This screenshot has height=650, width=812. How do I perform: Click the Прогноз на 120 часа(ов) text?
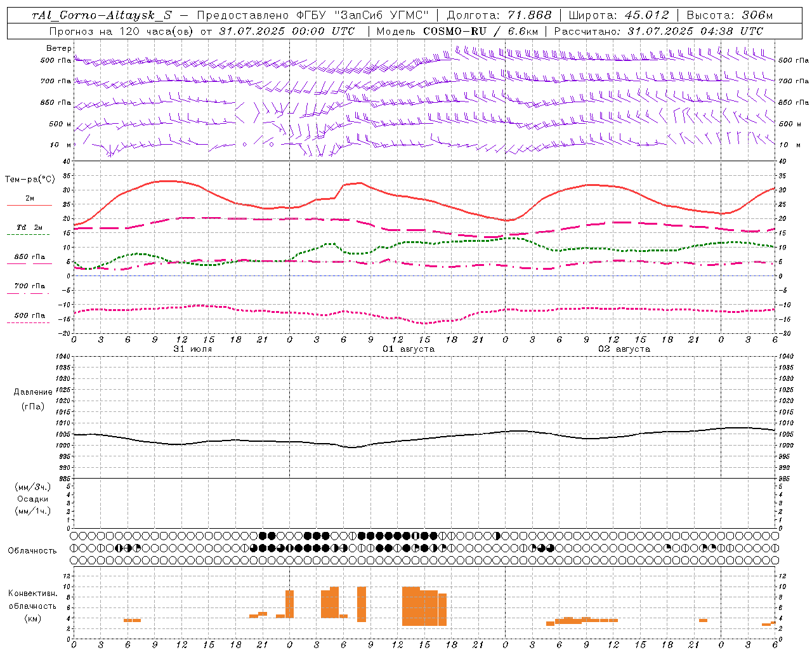point(122,31)
